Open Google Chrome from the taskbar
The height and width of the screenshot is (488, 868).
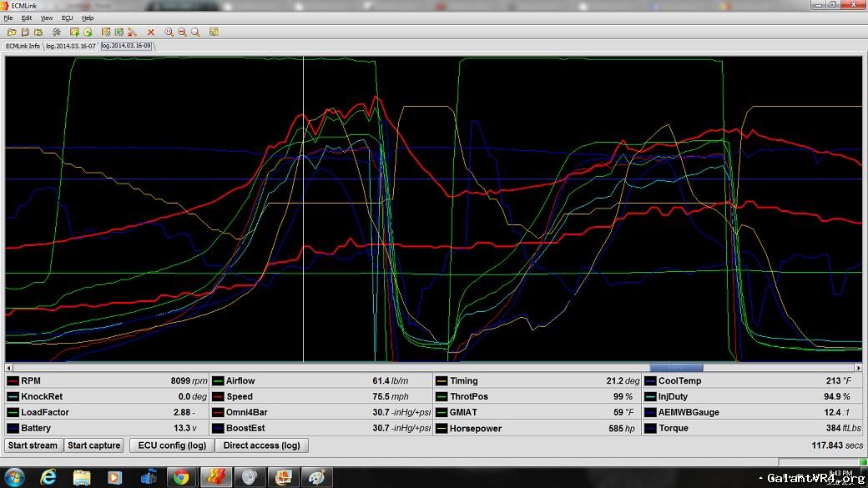181,477
